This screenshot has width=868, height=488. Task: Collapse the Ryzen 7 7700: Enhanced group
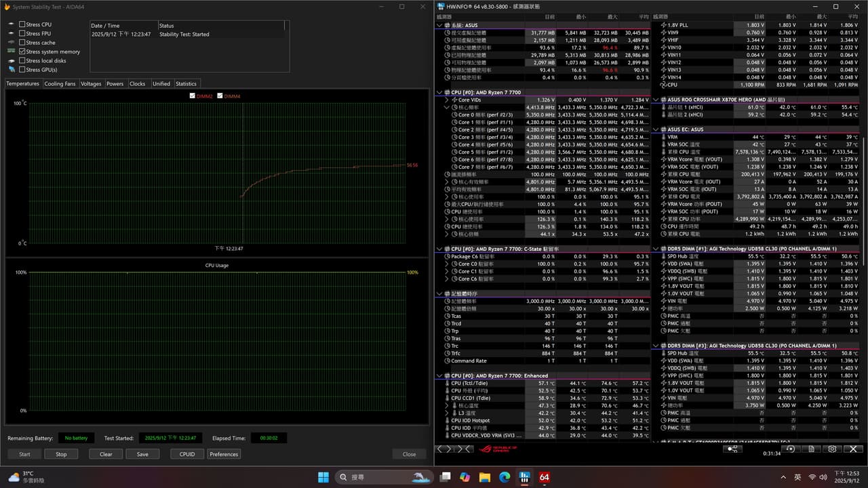tap(439, 375)
